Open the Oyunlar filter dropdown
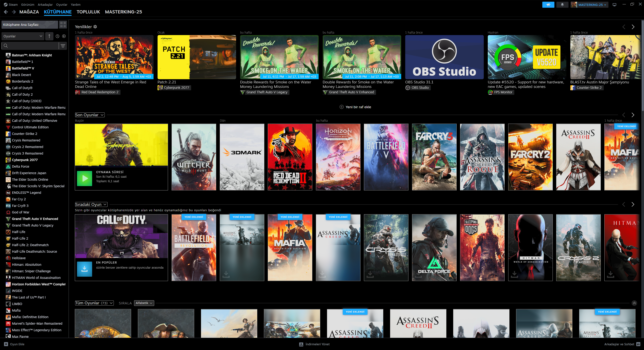This screenshot has height=350, width=644. 23,36
